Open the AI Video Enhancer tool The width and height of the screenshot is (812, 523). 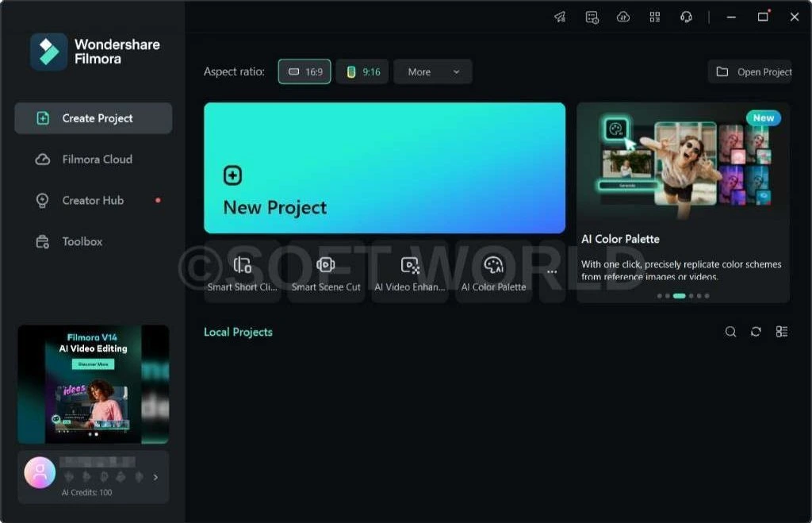coord(410,272)
